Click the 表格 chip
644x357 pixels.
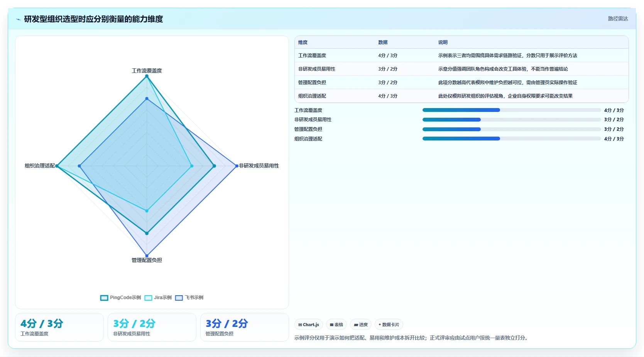coord(336,325)
